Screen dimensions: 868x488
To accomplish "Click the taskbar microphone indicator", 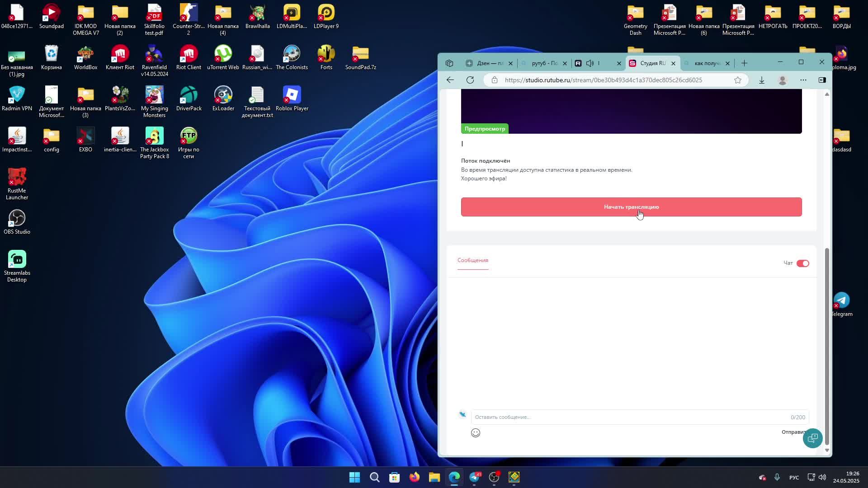I will (x=777, y=477).
